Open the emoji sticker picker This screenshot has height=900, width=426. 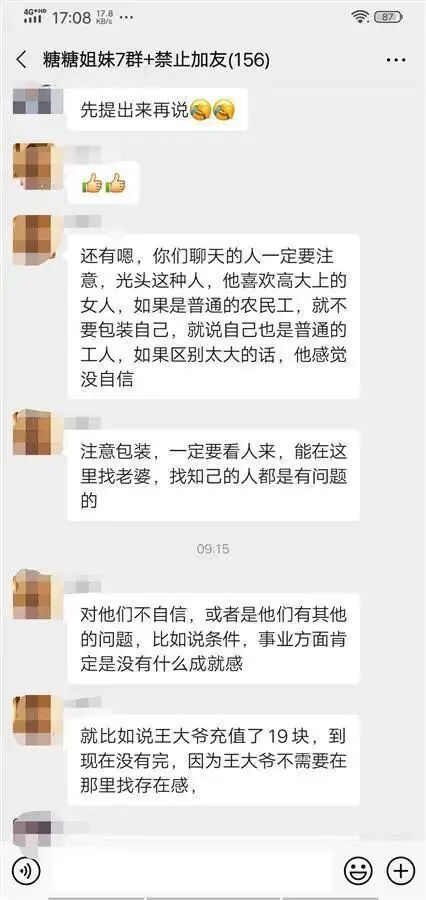point(358,871)
